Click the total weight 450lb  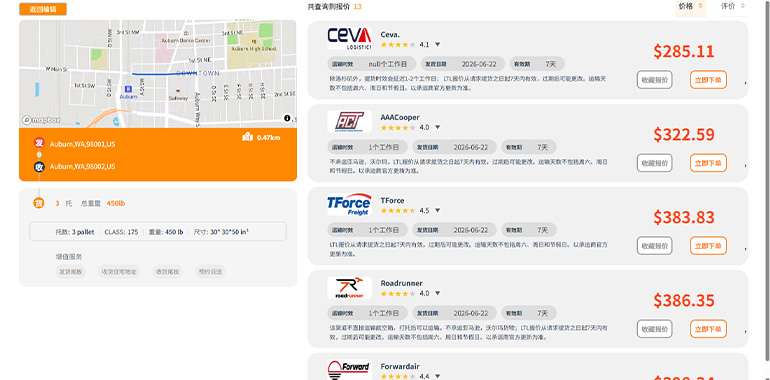click(x=116, y=203)
